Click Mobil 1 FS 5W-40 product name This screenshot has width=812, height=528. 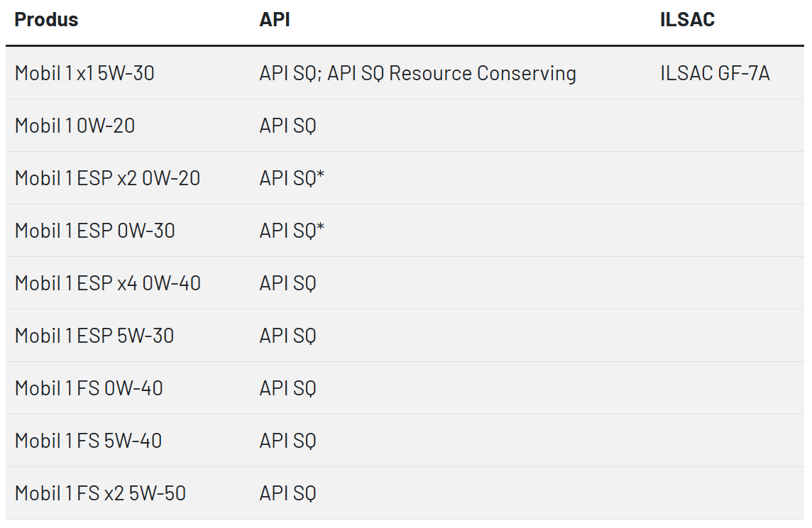(88, 441)
